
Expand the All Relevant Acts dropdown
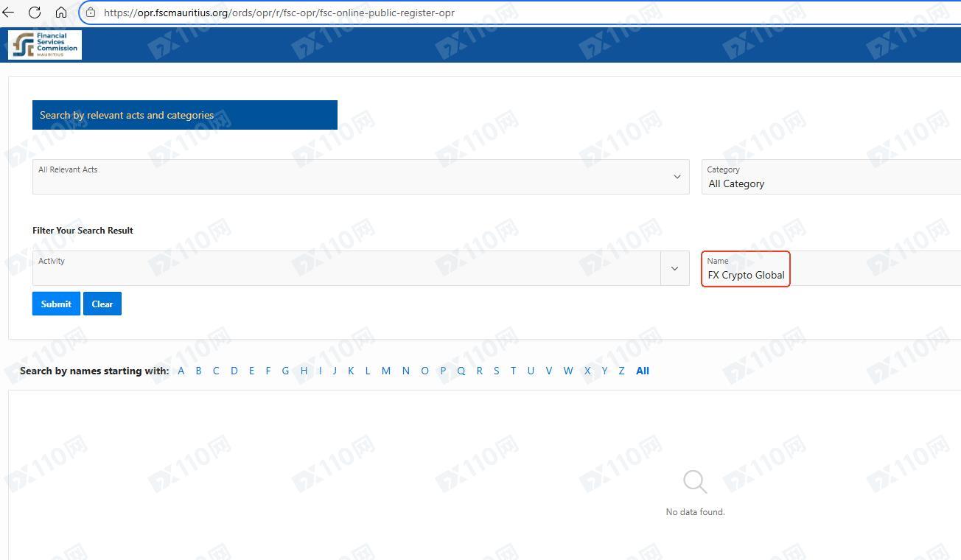click(x=360, y=177)
